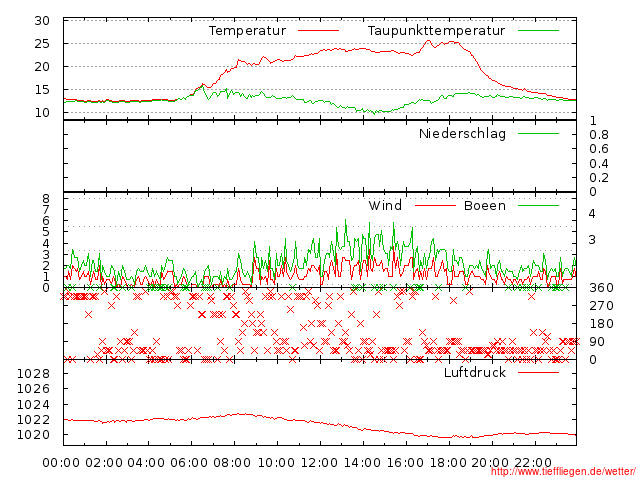This screenshot has width=640, height=480.
Task: Click the 20:00 time axis label
Action: 490,463
